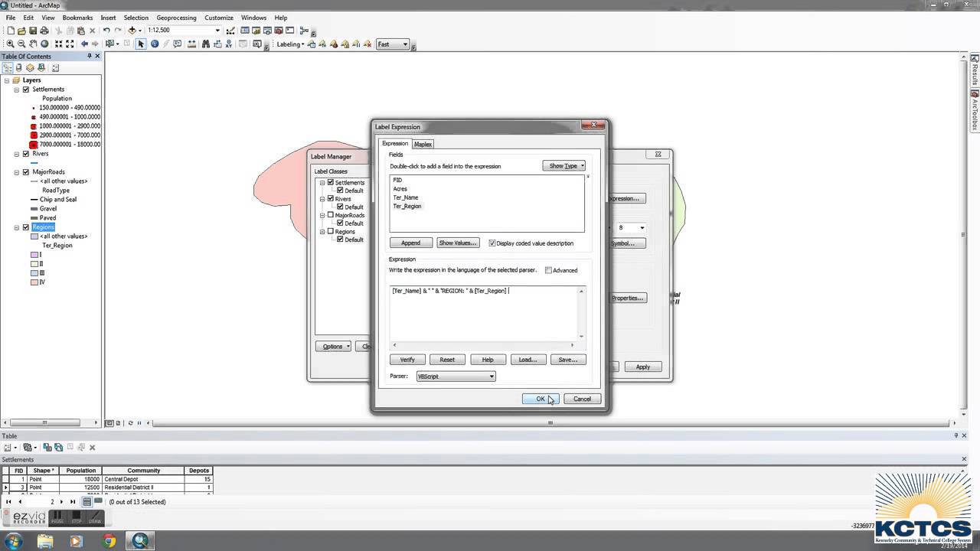The image size is (980, 551).
Task: Toggle MajorRoads layer visibility in Table Of Contents
Action: pos(26,172)
